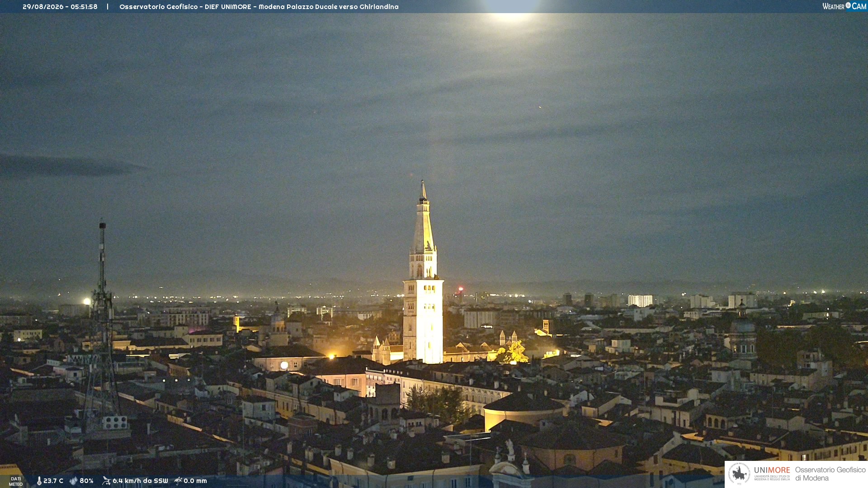Click the WeatherCam logo
868x488 pixels.
[x=844, y=6]
